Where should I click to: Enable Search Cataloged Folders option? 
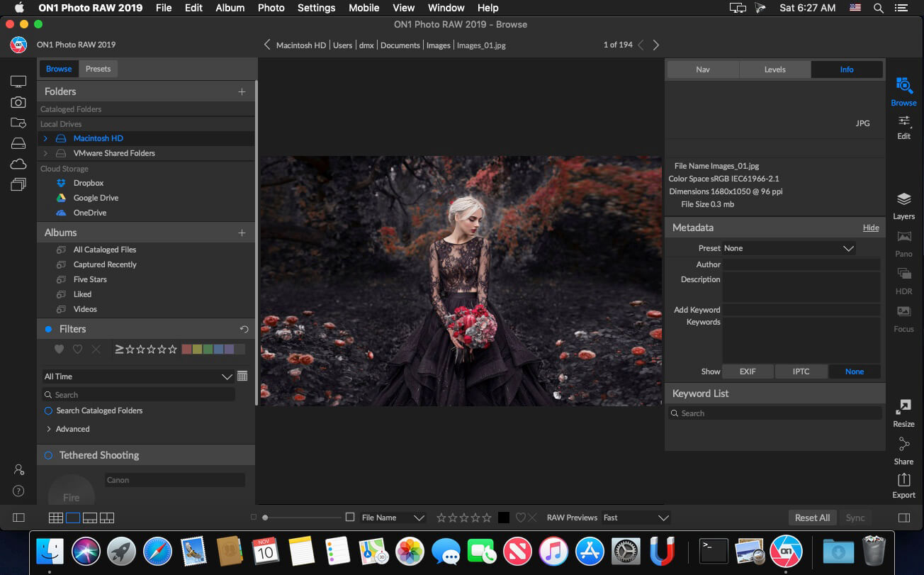(x=48, y=411)
